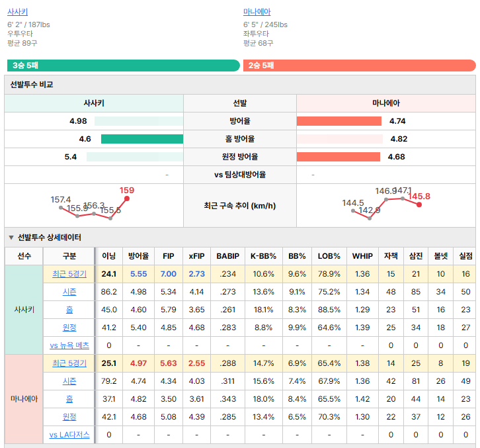Click 사사키's green 홈 방어율 bar
This screenshot has height=448, width=480.
click(x=142, y=139)
